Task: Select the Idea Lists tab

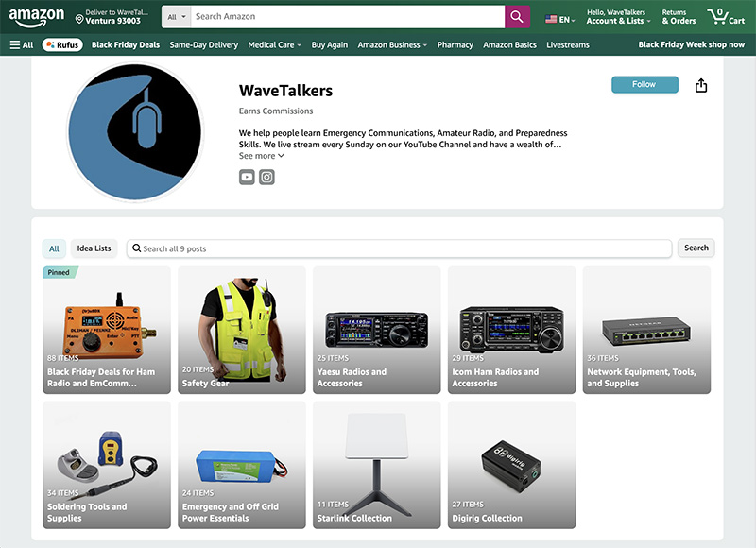Action: click(94, 248)
